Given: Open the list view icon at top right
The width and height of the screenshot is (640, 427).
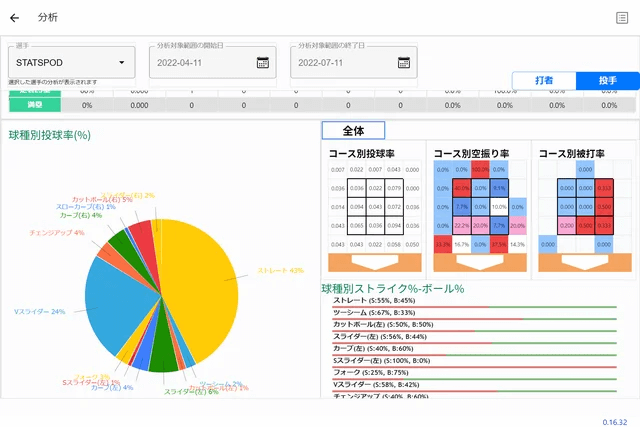Looking at the screenshot, I should [x=622, y=17].
